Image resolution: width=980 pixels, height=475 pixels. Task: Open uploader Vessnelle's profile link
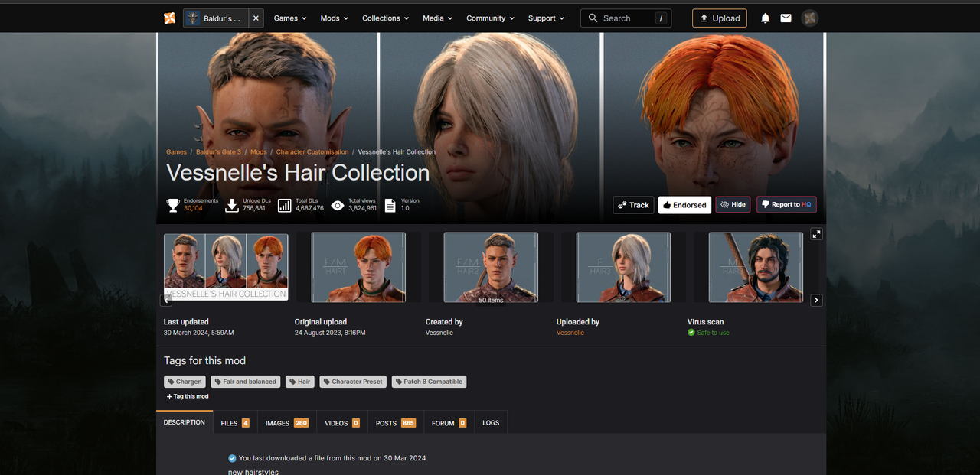570,333
